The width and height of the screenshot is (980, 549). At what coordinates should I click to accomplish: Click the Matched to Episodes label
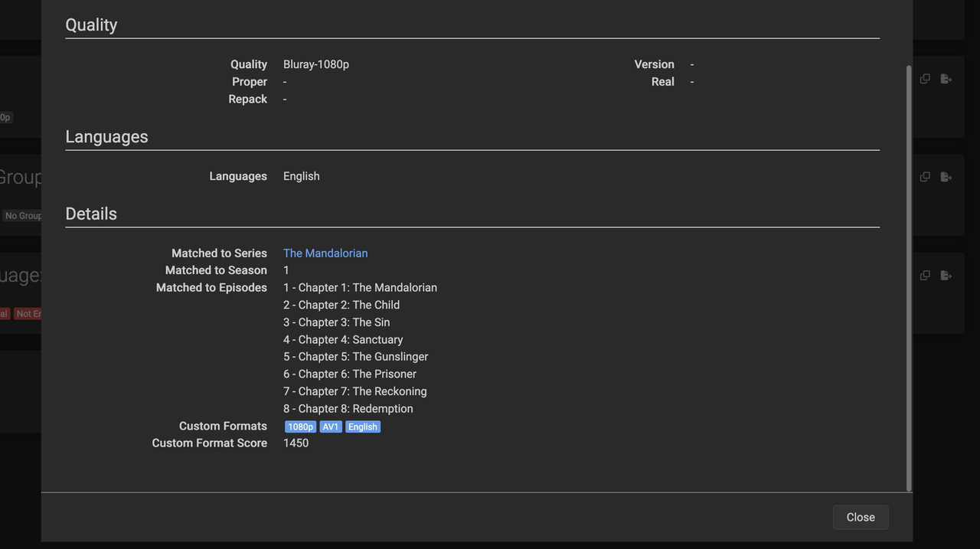(212, 287)
